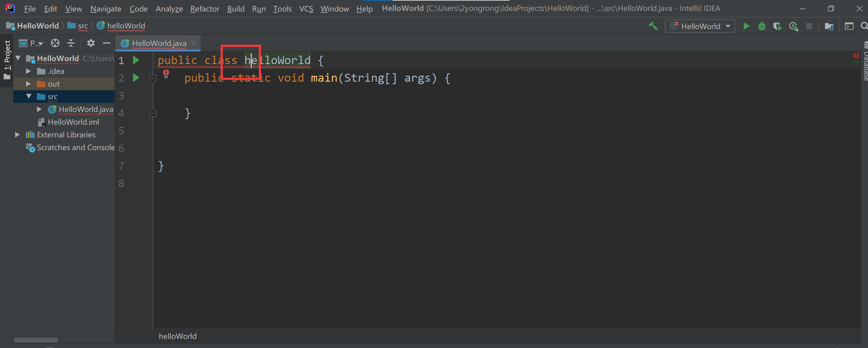Open Search Everywhere

pos(864,26)
